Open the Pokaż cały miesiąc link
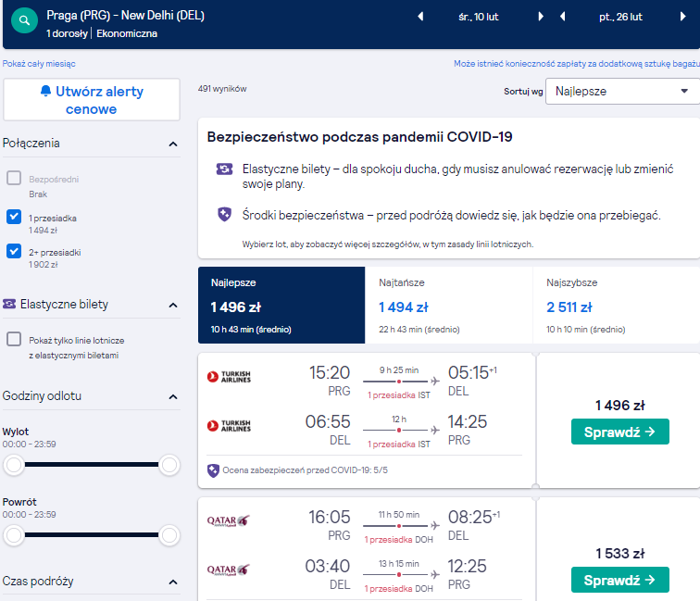This screenshot has height=601, width=700. tap(39, 63)
